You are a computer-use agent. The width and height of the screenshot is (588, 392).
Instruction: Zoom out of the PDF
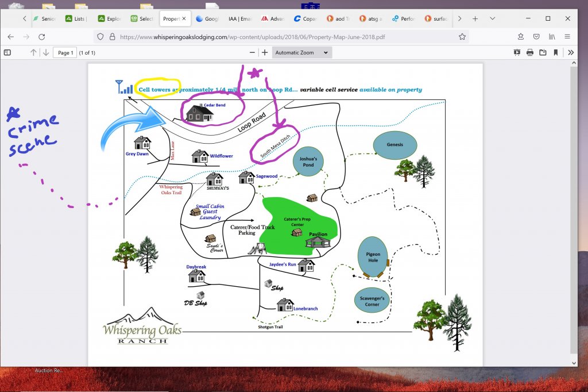pos(252,52)
